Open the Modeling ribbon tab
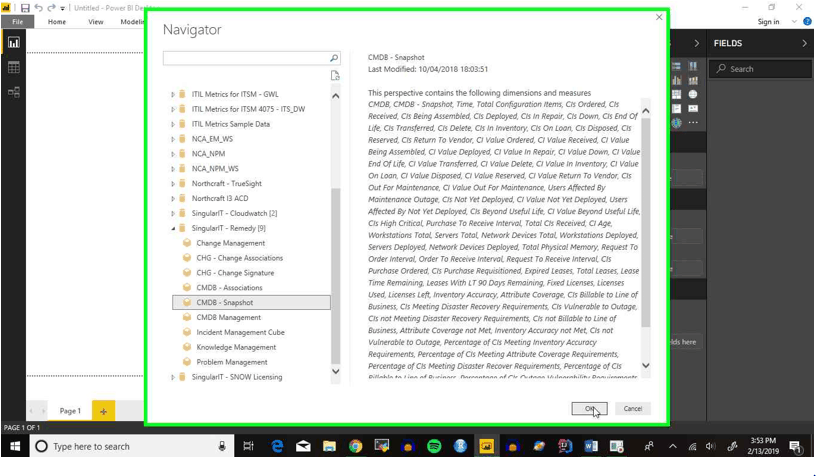Viewport: 816px width, 476px height. (132, 22)
